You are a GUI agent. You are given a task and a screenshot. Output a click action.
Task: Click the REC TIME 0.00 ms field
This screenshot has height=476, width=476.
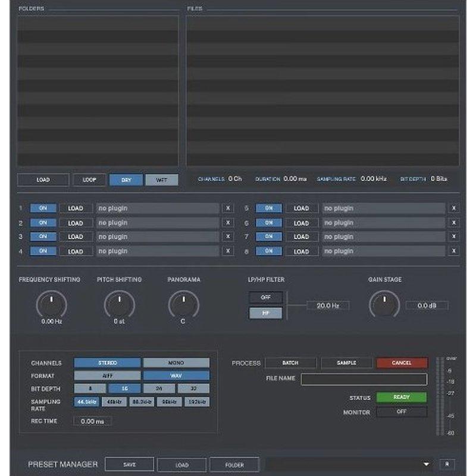click(x=92, y=421)
